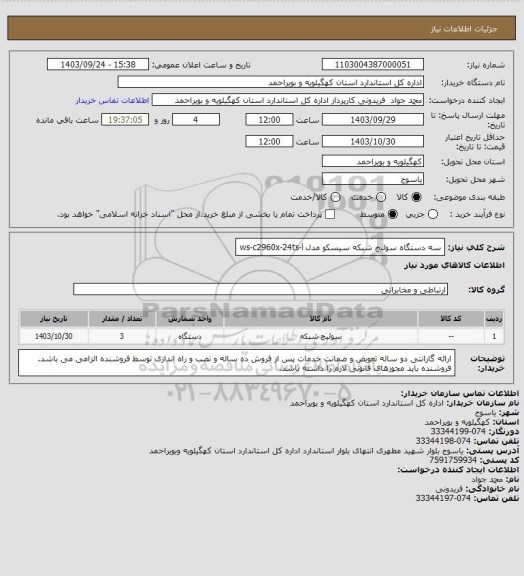
Task: Click the price validity hour 12:00 field
Action: (x=269, y=141)
